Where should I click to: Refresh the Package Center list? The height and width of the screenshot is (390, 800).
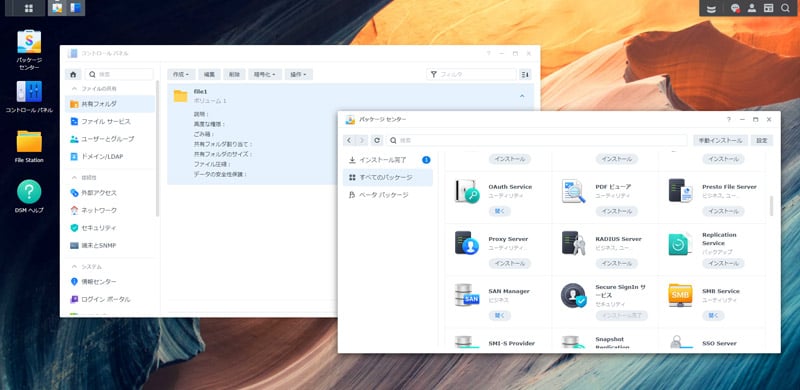(377, 140)
